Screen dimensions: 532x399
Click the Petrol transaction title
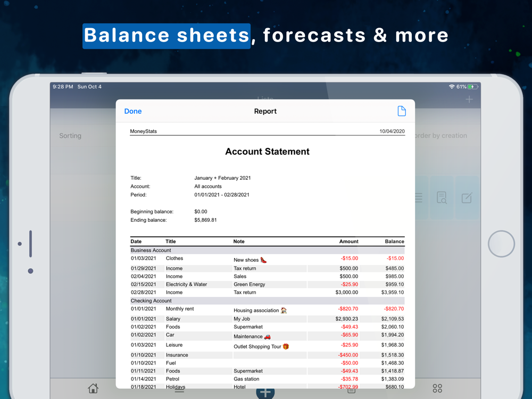pyautogui.click(x=172, y=379)
